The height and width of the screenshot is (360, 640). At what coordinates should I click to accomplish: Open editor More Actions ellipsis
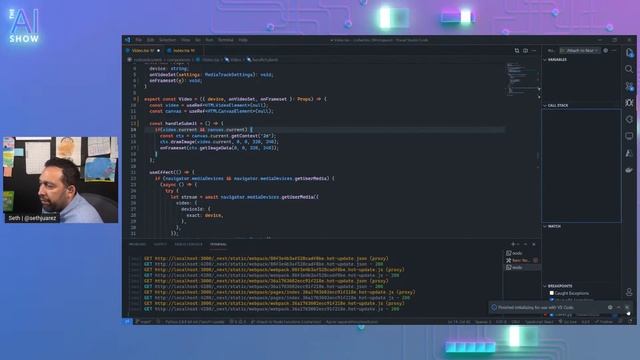point(533,51)
